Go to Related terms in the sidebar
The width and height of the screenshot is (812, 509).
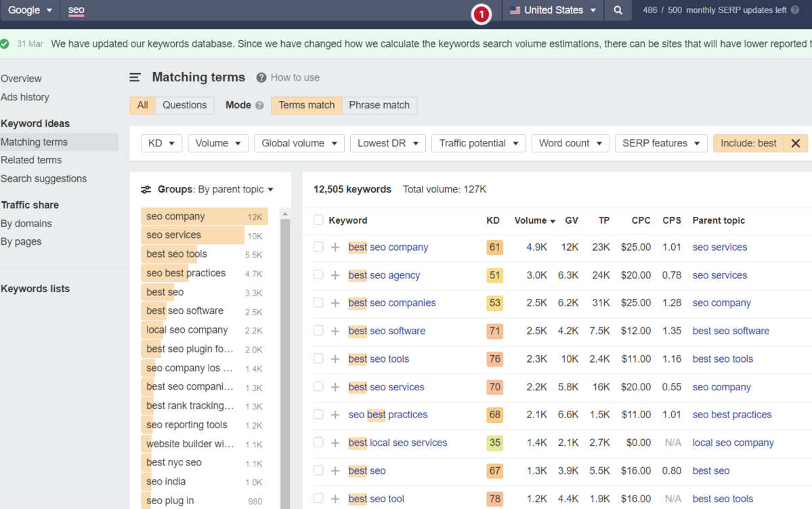point(32,160)
